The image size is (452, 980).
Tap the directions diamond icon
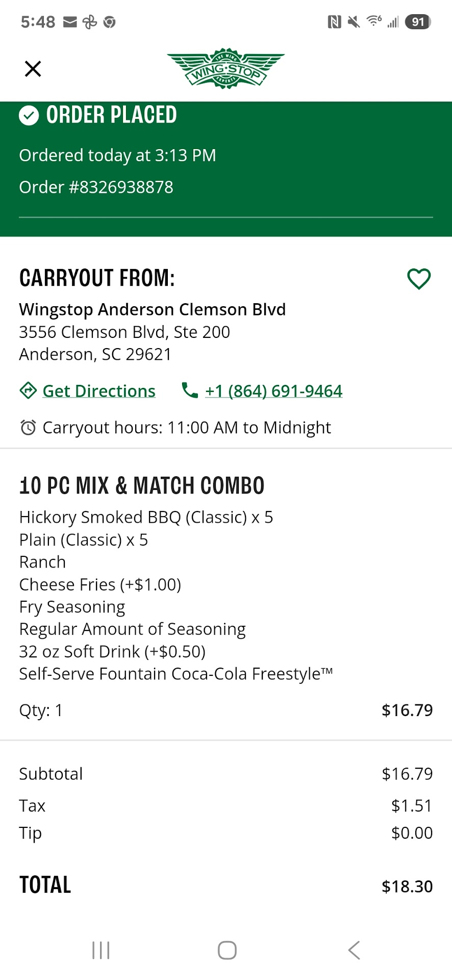click(28, 390)
